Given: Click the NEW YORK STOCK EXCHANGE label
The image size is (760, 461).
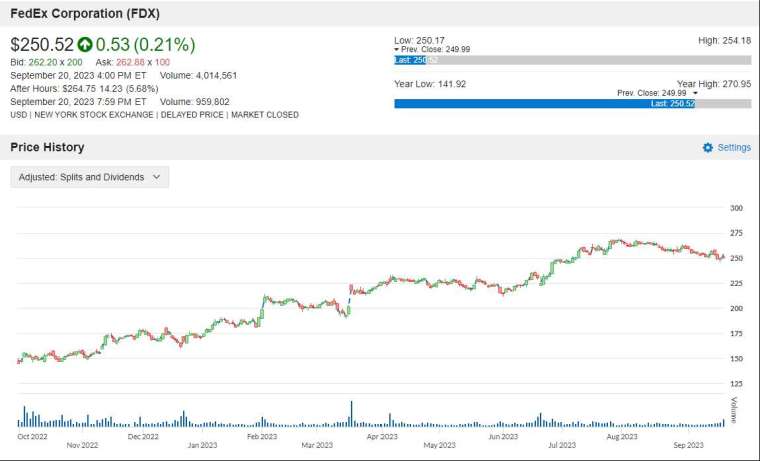Looking at the screenshot, I should [x=94, y=115].
